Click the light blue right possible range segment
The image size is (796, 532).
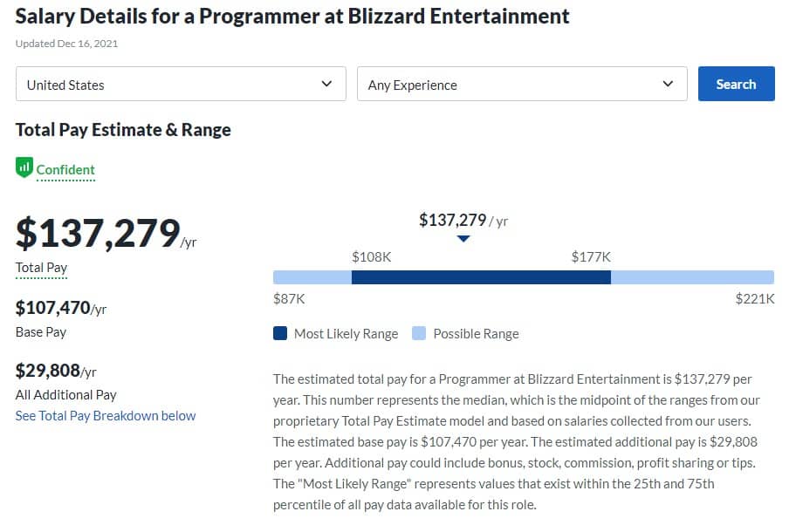pyautogui.click(x=692, y=277)
